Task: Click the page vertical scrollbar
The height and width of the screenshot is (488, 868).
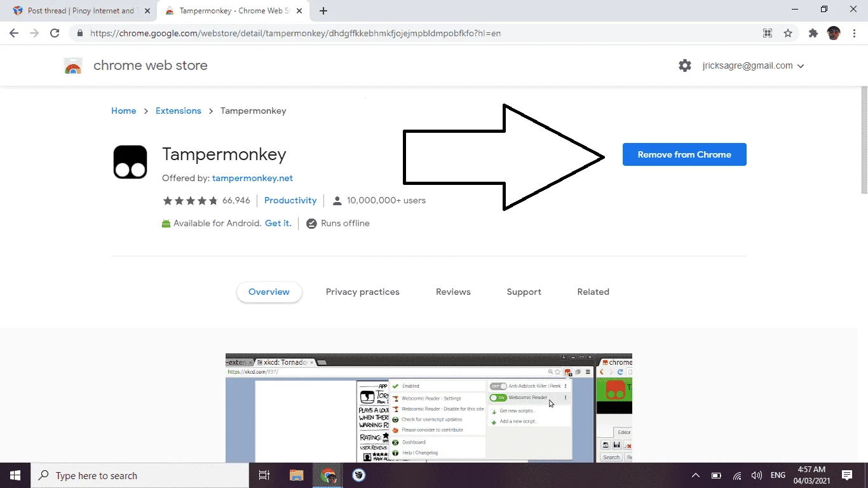Action: point(864,140)
